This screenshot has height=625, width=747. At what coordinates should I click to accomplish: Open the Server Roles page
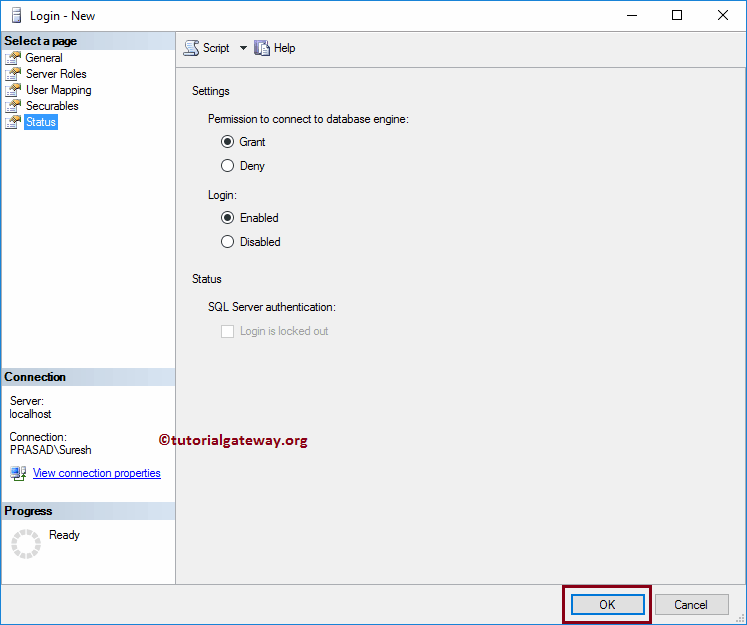point(56,74)
